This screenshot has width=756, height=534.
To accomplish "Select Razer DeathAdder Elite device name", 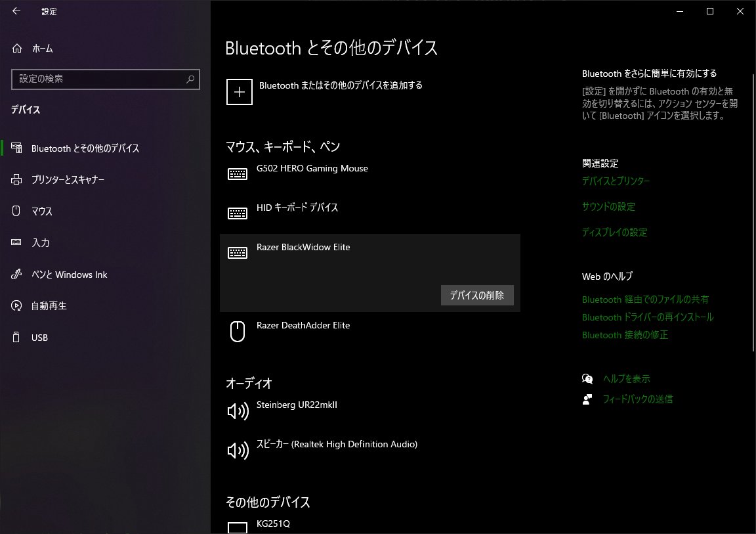I will [x=303, y=325].
